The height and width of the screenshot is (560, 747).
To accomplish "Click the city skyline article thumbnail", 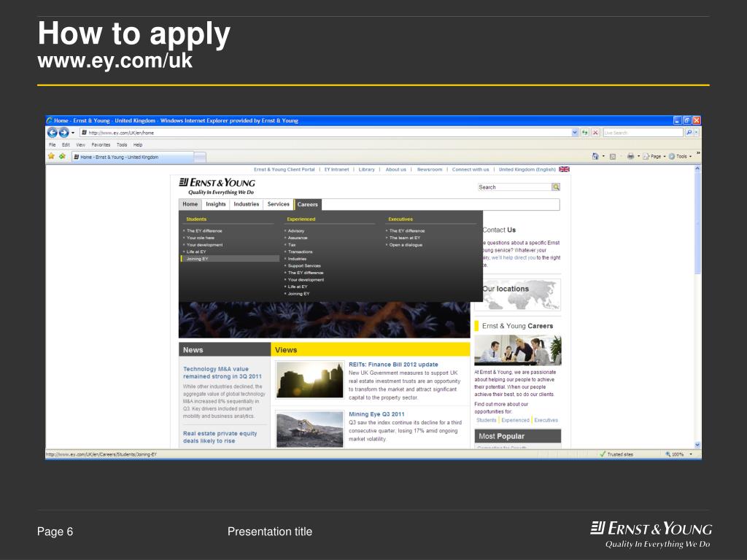I will pyautogui.click(x=309, y=379).
